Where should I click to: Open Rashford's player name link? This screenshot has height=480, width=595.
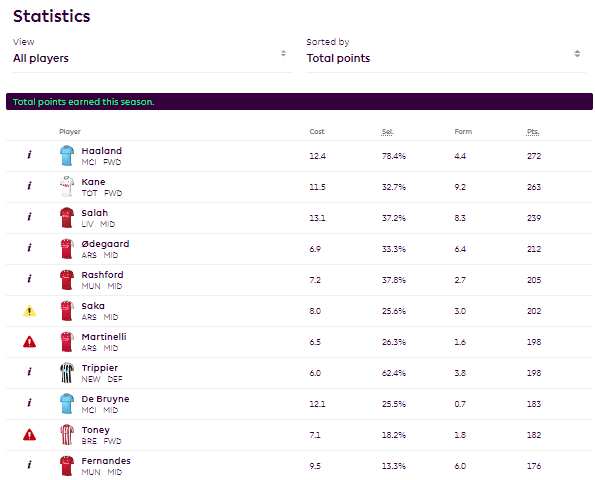pyautogui.click(x=102, y=275)
